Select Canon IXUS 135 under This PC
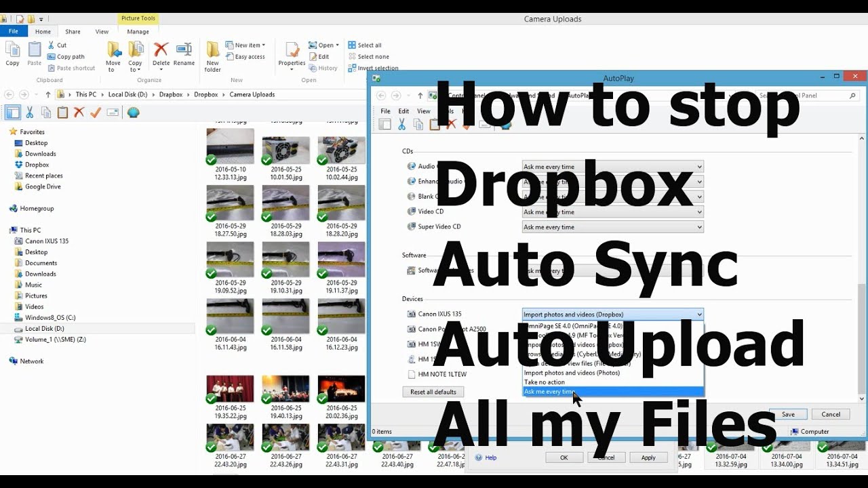 [46, 241]
